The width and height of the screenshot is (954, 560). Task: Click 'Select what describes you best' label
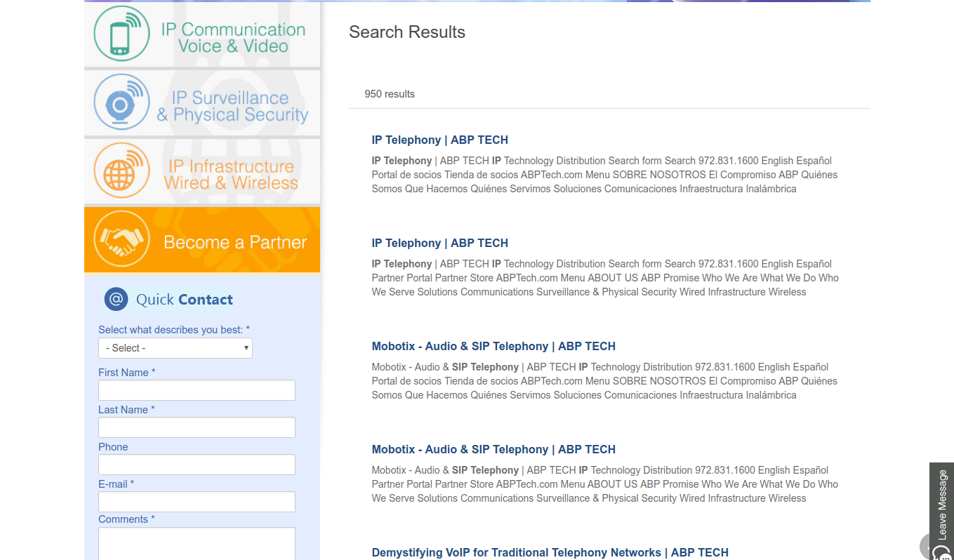174,330
